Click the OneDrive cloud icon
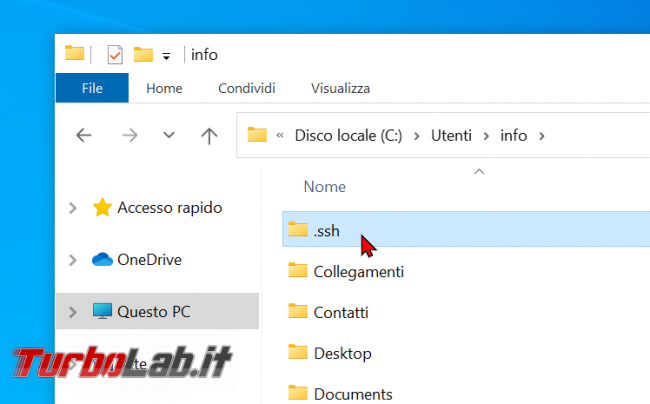Viewport: 650px width, 404px height. [102, 259]
